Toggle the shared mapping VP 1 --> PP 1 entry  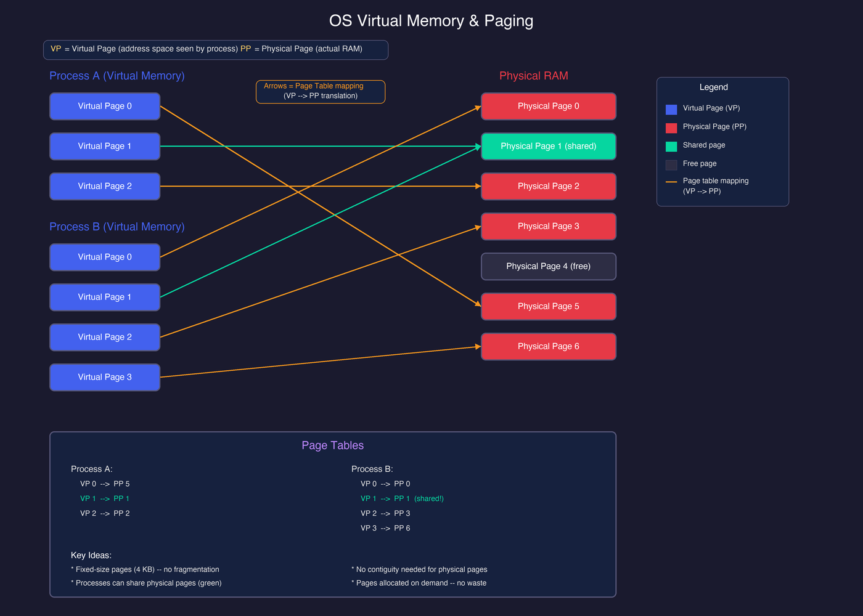click(105, 498)
